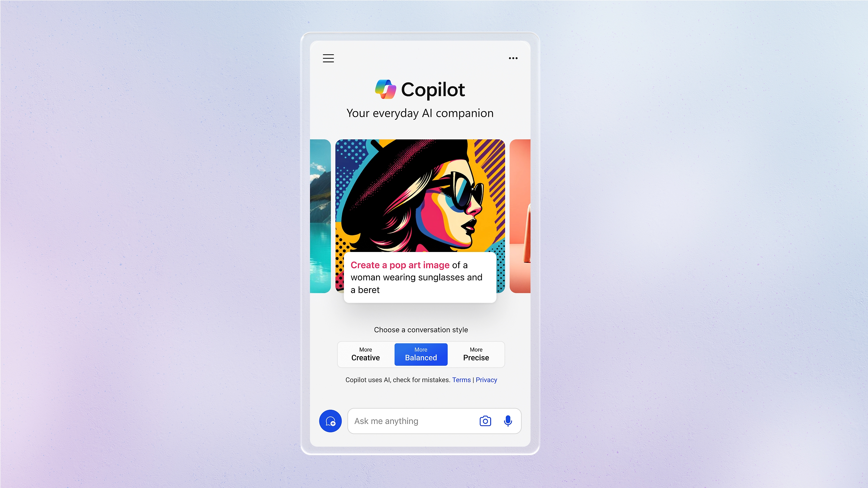Select the microphone voice icon
The height and width of the screenshot is (488, 868).
click(507, 421)
